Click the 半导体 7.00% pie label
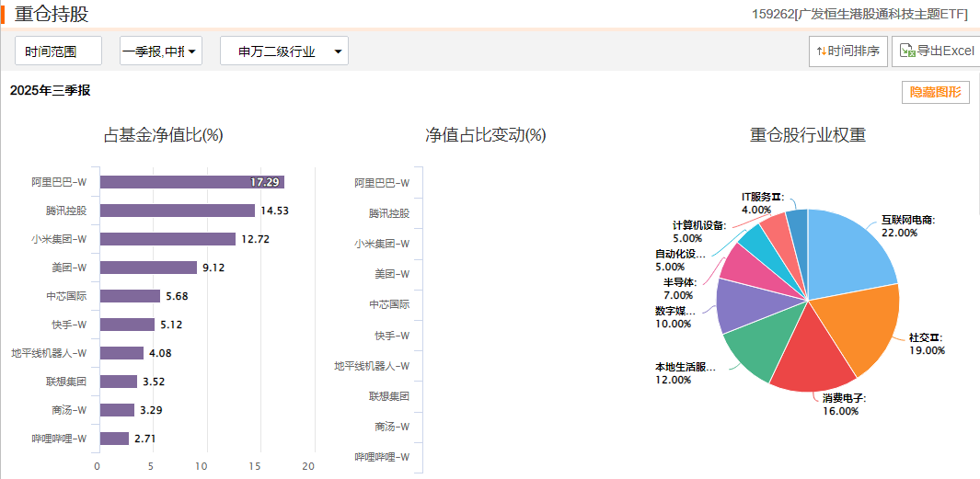980x479 pixels. click(x=679, y=289)
